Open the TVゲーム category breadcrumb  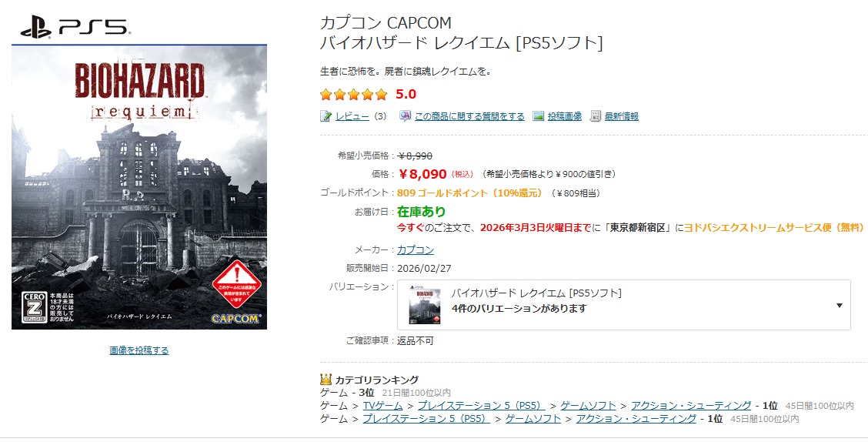[x=382, y=406]
